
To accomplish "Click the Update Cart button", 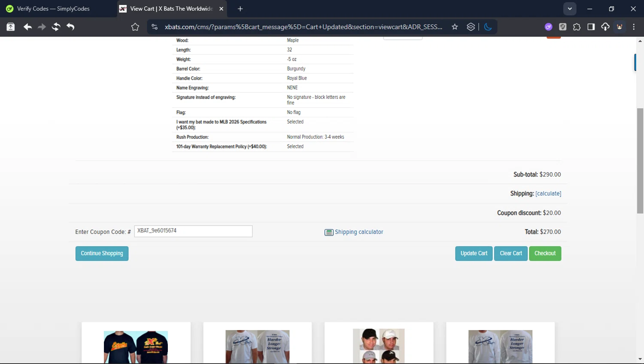I will click(474, 254).
